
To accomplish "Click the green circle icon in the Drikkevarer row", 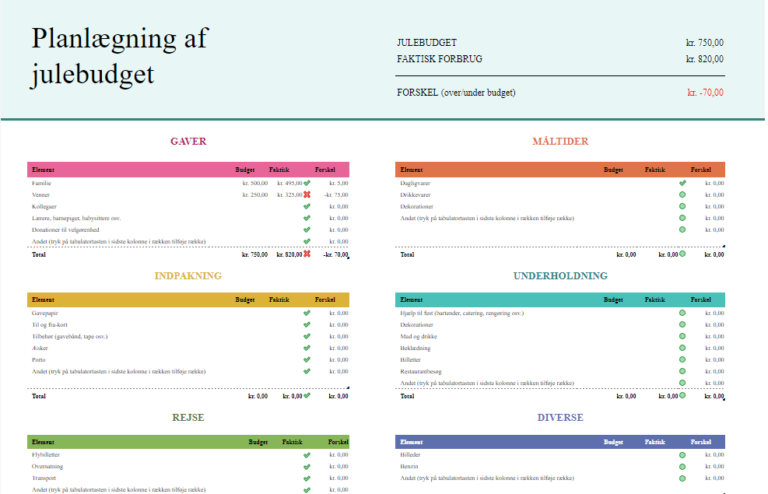I will click(x=683, y=195).
